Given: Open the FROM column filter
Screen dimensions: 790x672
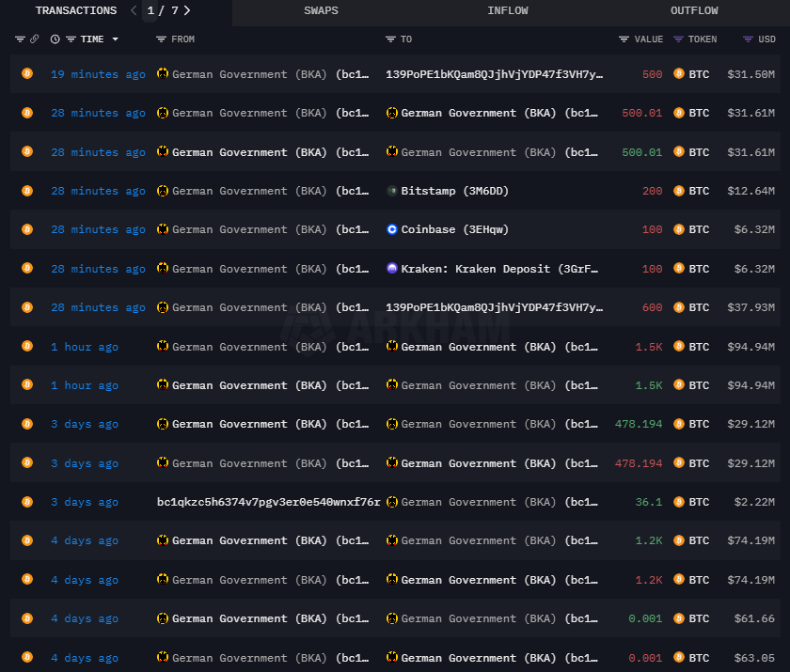Looking at the screenshot, I should [x=162, y=39].
